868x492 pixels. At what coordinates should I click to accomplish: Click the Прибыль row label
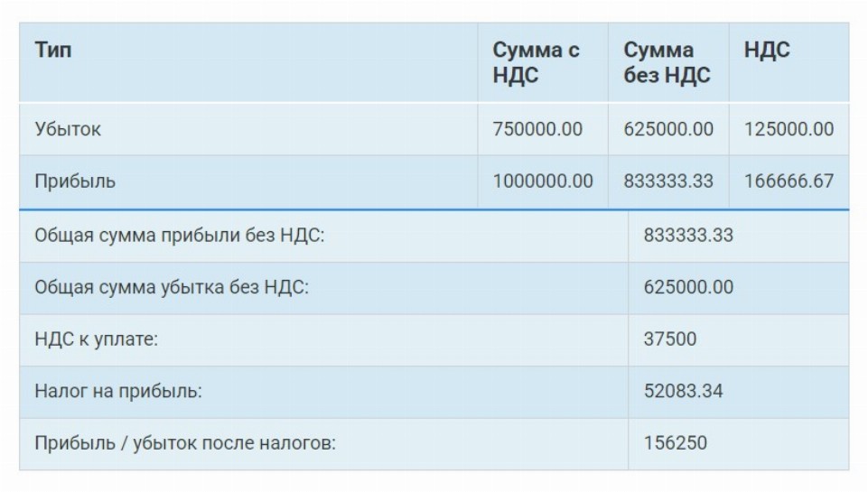pos(75,181)
